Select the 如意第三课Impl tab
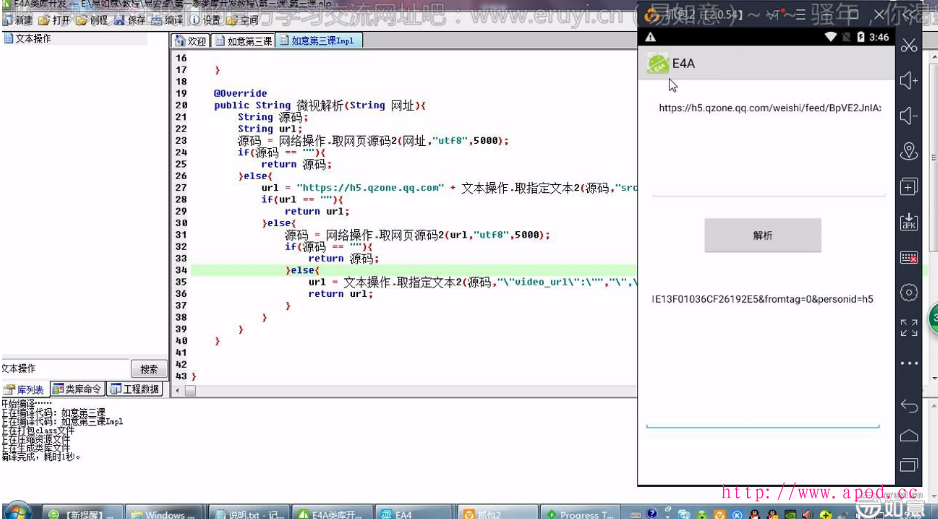Screen dimensions: 938x519 [321, 41]
